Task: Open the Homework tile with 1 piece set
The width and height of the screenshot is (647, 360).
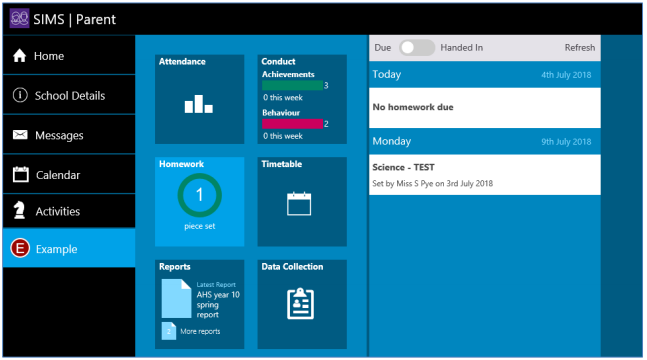Action: pos(199,201)
